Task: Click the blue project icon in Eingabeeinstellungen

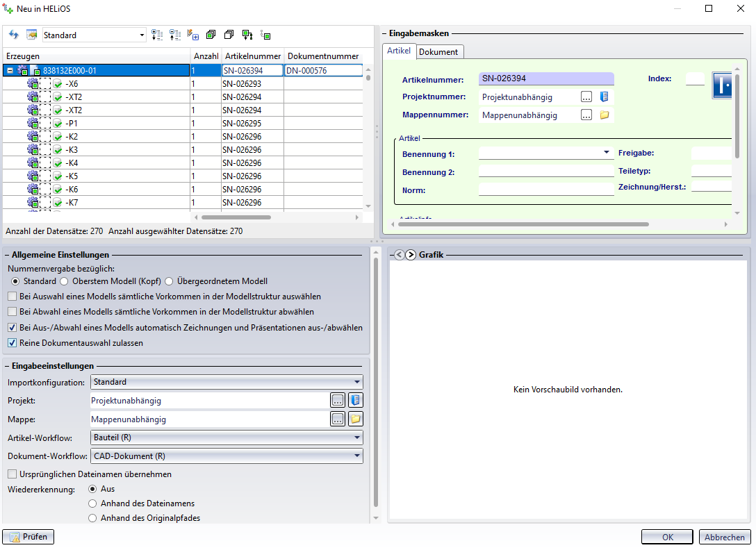Action: [356, 400]
